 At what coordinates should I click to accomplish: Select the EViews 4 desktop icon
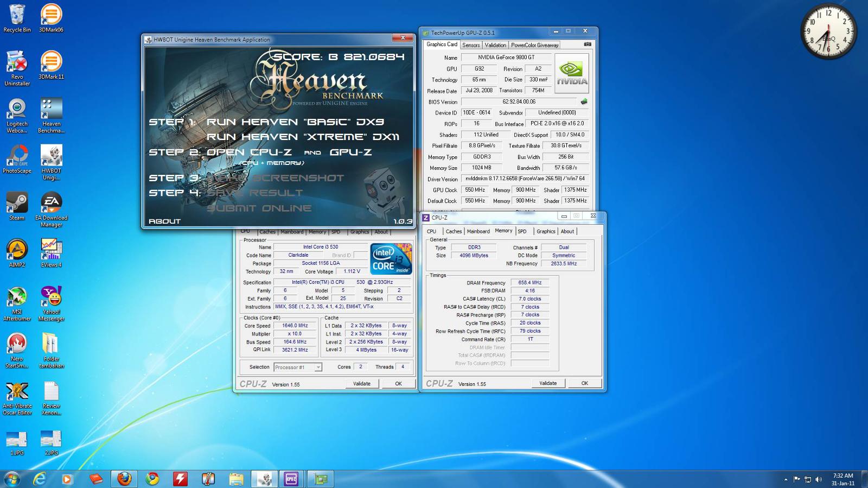coord(51,253)
